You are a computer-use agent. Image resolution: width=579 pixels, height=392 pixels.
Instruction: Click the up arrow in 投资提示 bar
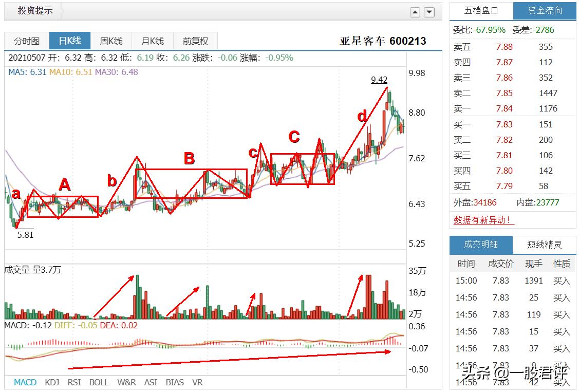415,12
